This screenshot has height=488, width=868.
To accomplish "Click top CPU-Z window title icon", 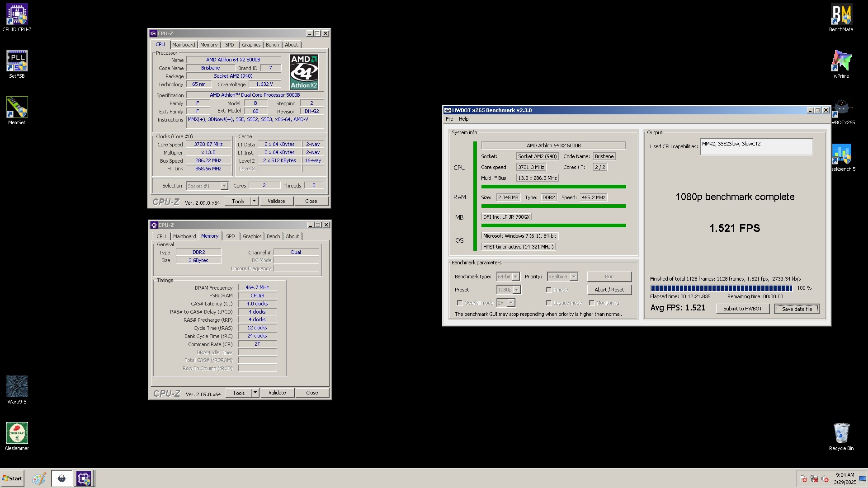I will click(x=153, y=33).
